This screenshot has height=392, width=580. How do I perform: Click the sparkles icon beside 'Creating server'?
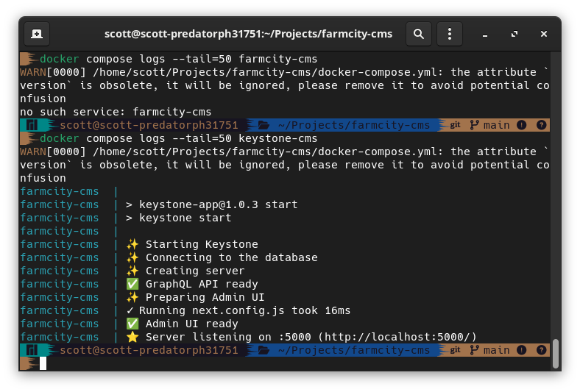pyautogui.click(x=132, y=271)
